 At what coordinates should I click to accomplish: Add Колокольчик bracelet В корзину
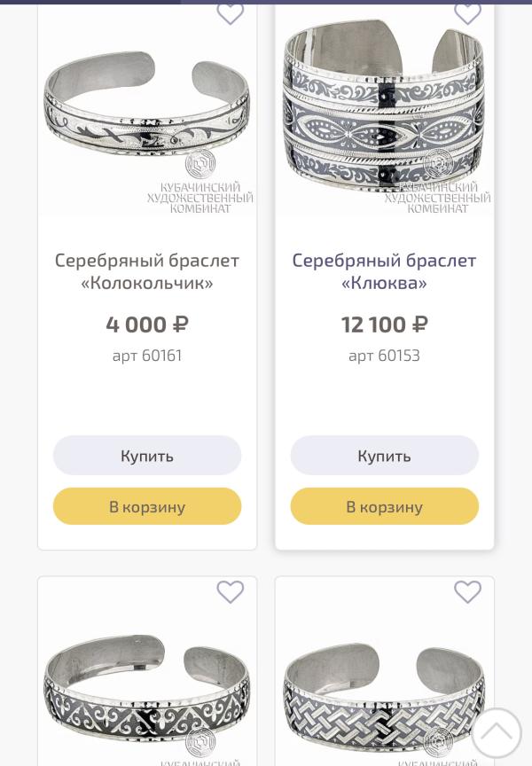147,506
